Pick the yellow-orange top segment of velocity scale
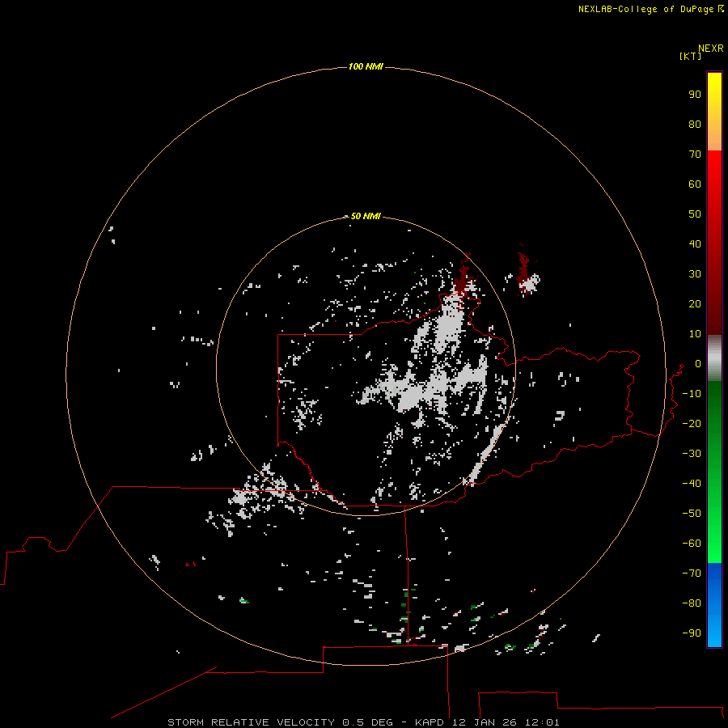Image resolution: width=728 pixels, height=728 pixels. pyautogui.click(x=714, y=112)
